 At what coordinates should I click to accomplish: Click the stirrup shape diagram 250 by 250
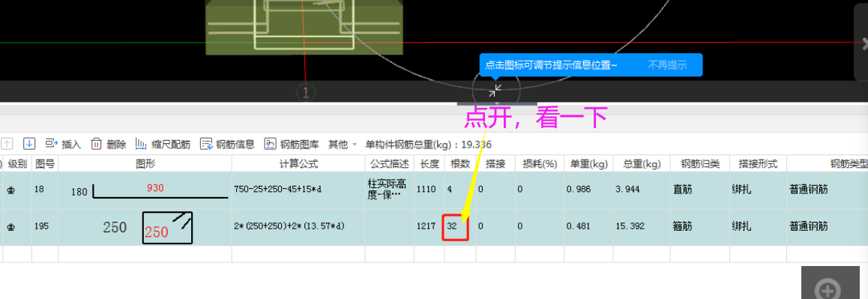(x=148, y=227)
